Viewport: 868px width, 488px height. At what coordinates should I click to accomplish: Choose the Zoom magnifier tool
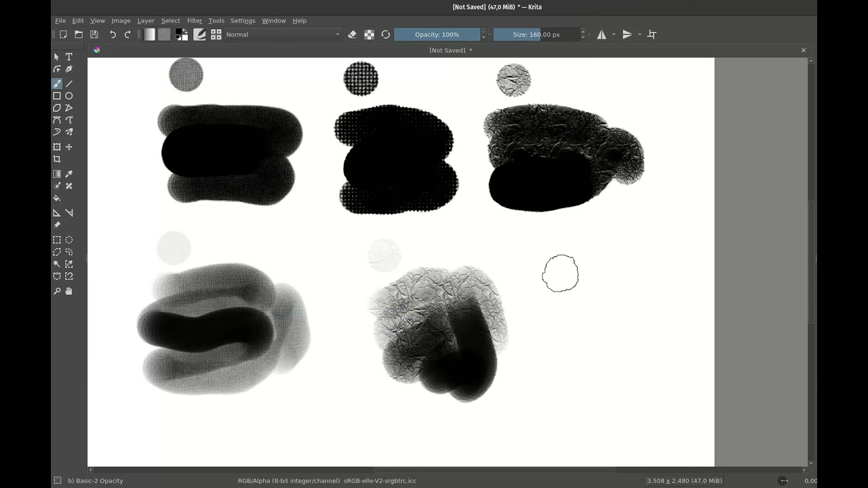point(57,291)
